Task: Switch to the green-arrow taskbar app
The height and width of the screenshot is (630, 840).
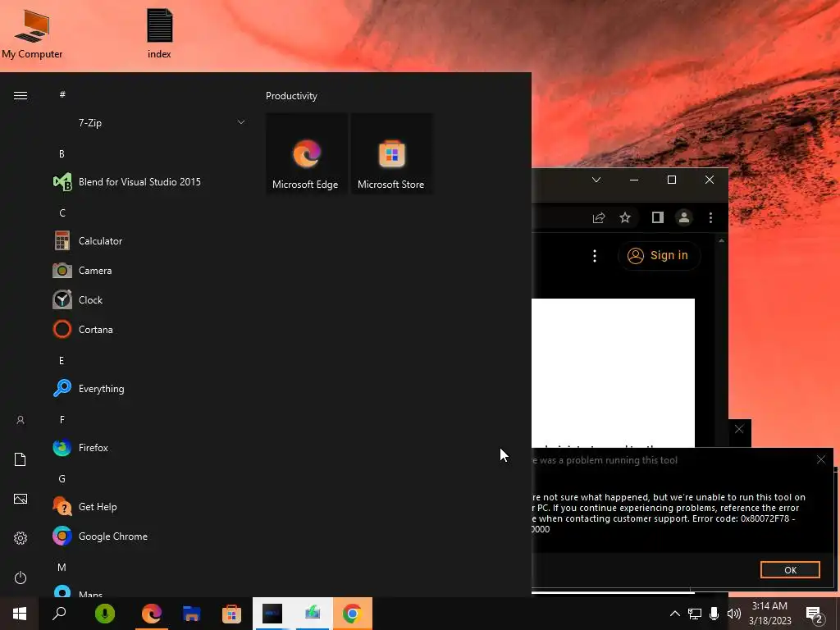Action: click(313, 614)
